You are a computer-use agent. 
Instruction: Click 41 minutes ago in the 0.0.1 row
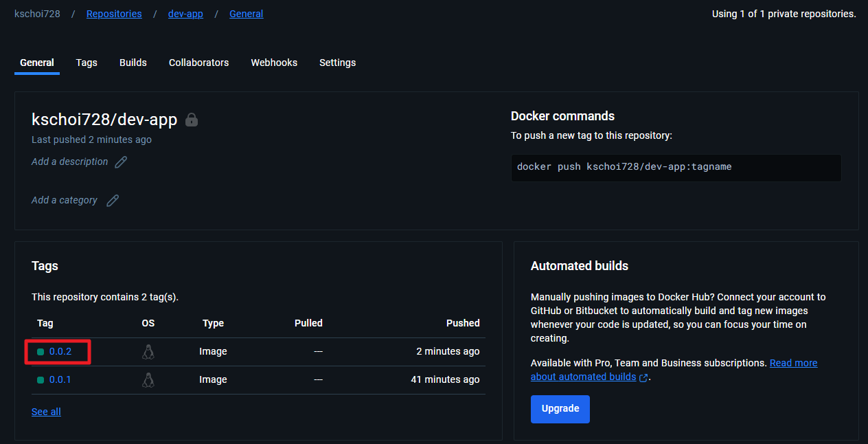(x=445, y=379)
